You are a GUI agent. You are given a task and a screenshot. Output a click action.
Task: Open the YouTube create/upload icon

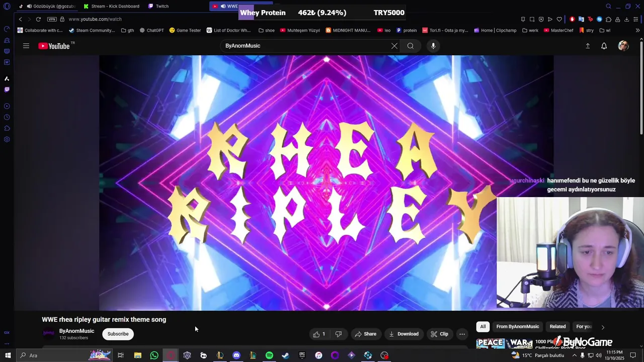587,46
